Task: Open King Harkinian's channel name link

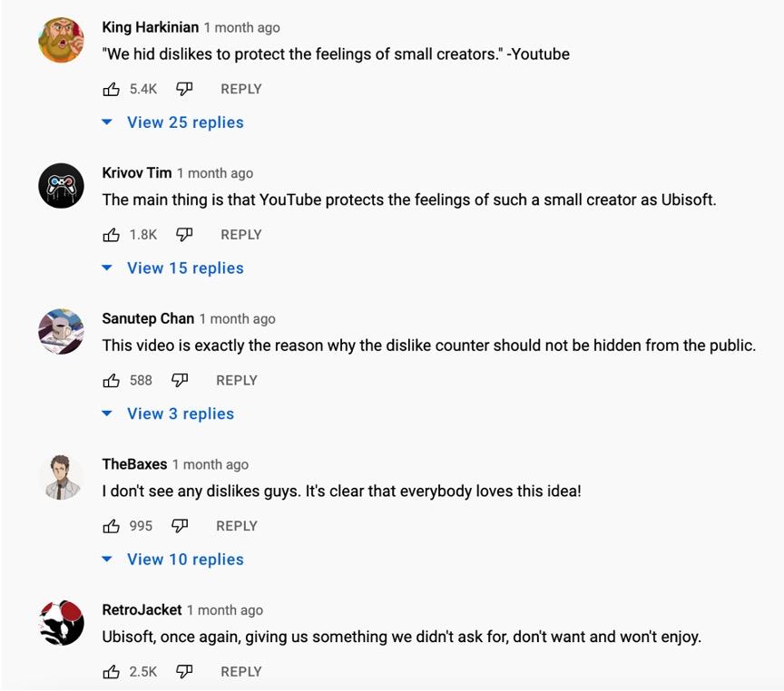Action: (x=150, y=27)
